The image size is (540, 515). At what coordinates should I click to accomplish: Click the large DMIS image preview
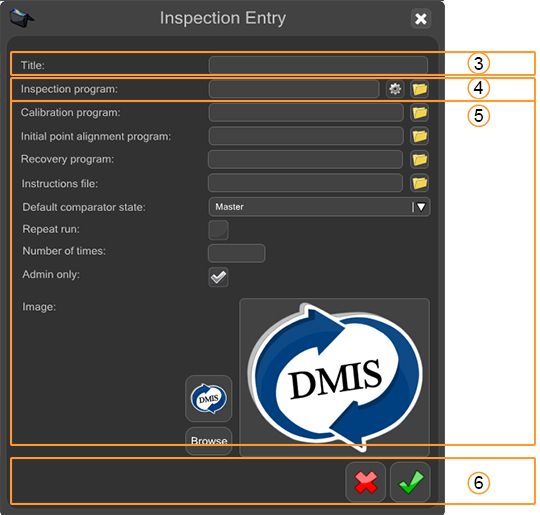point(334,377)
